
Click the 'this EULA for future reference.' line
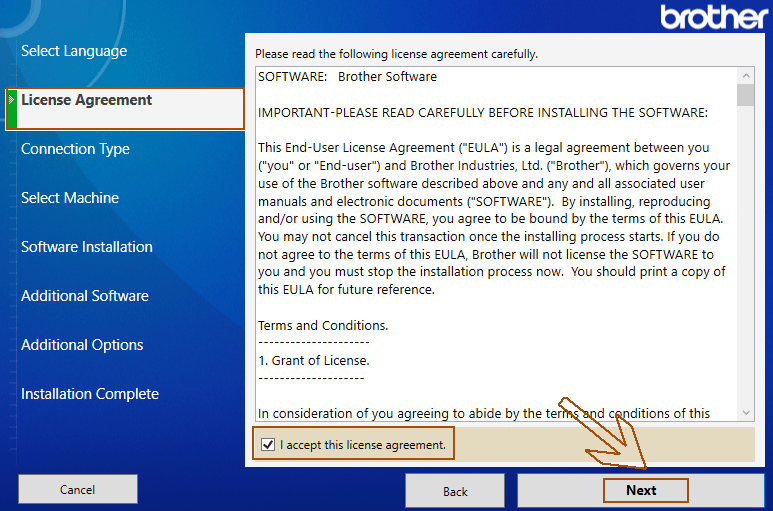pos(346,290)
